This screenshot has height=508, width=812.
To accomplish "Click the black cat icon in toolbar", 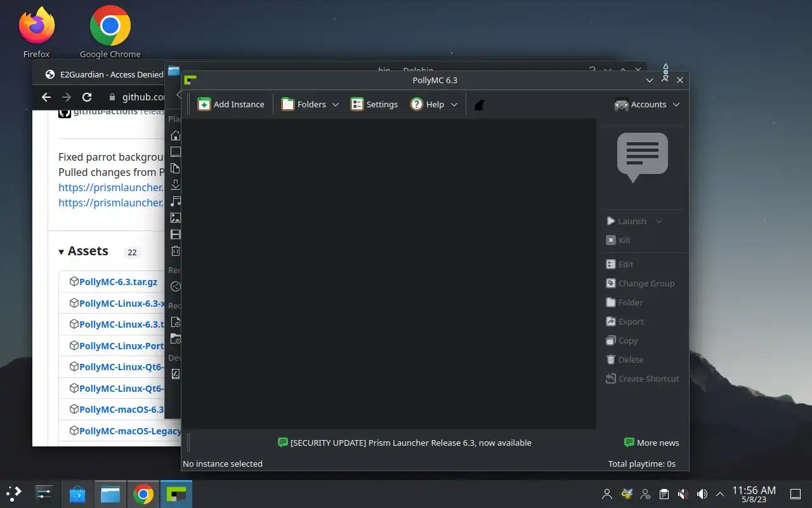I will [x=480, y=104].
